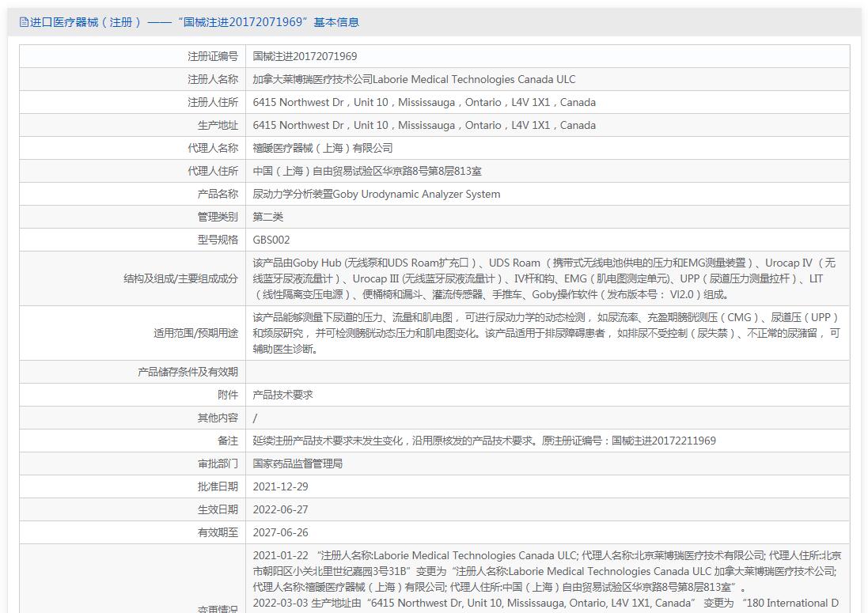
Task: Click the remark text in the 备注 row
Action: coord(483,441)
